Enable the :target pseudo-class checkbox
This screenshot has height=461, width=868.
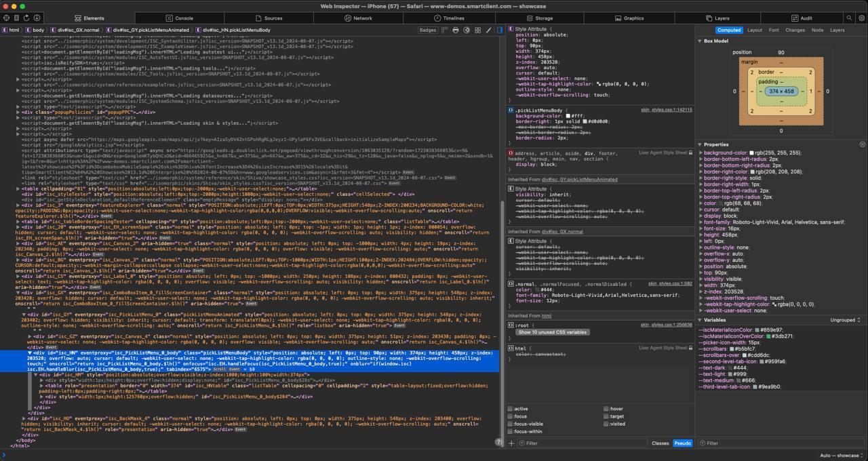click(x=606, y=416)
